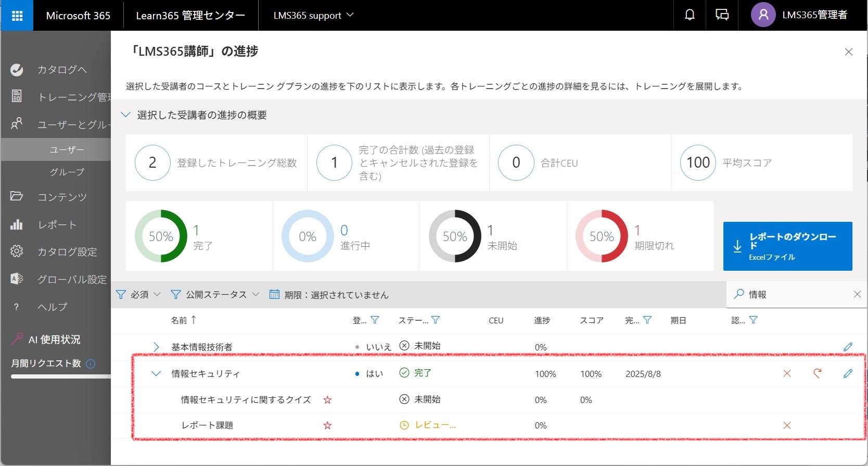Click Learn365 管理センター header link
The width and height of the screenshot is (868, 466).
click(x=190, y=16)
